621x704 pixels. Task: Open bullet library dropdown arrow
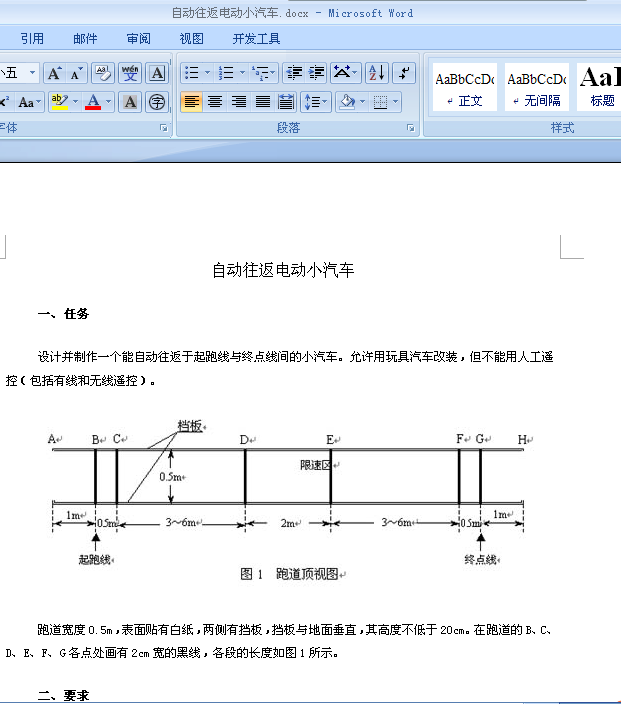point(207,73)
